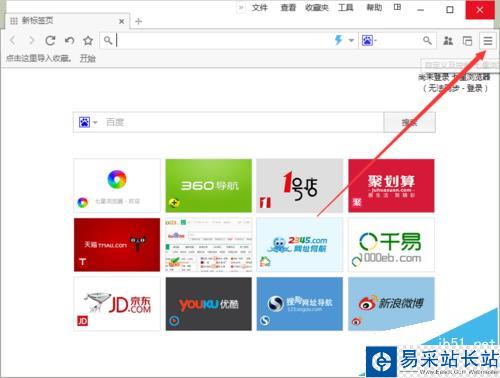Image resolution: width=500 pixels, height=378 pixels.
Task: Open the 2345.com 网址导航 tile
Action: click(x=300, y=245)
